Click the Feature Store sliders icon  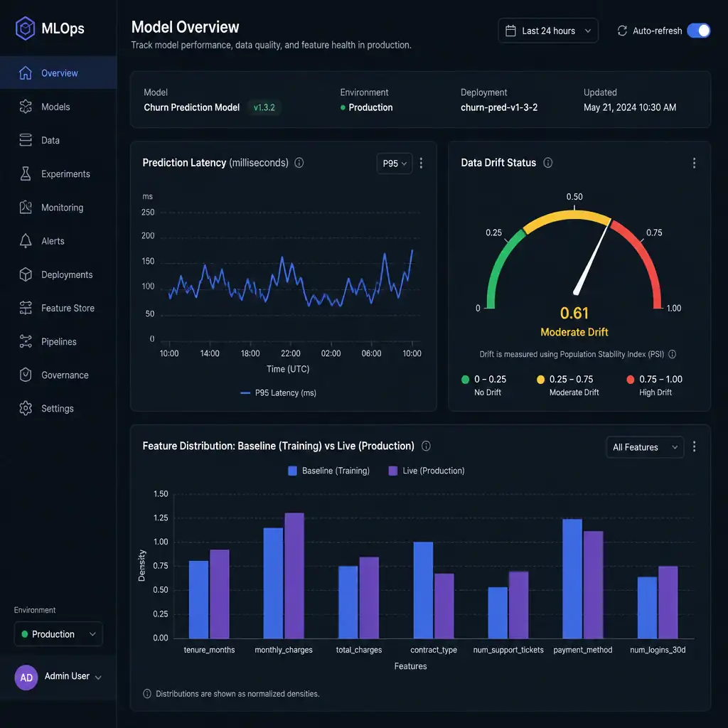[26, 308]
